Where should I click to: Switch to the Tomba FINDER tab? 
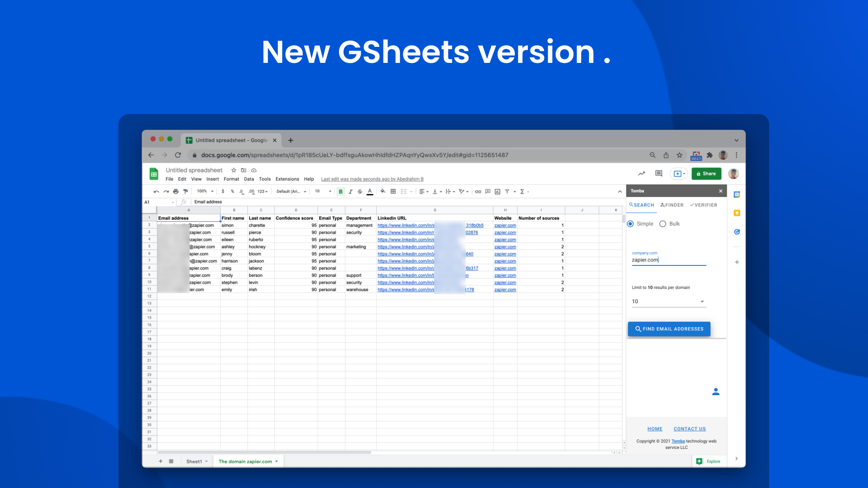pyautogui.click(x=672, y=205)
